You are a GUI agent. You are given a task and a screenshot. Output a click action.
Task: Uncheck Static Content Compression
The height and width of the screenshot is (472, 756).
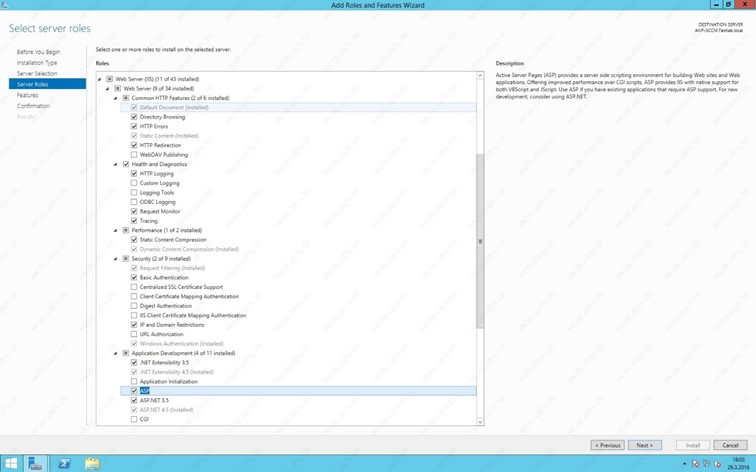tap(134, 240)
